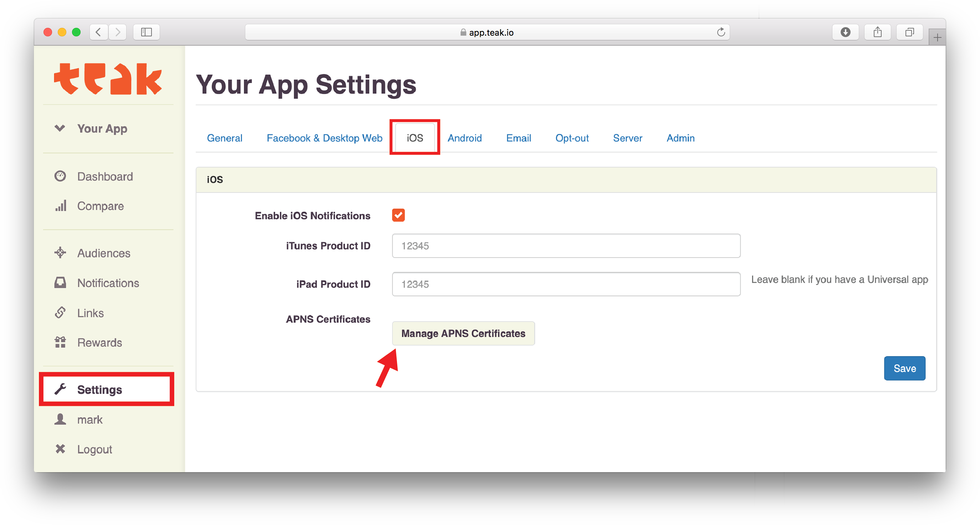Click the Teak logo
The image size is (980, 525).
(108, 79)
